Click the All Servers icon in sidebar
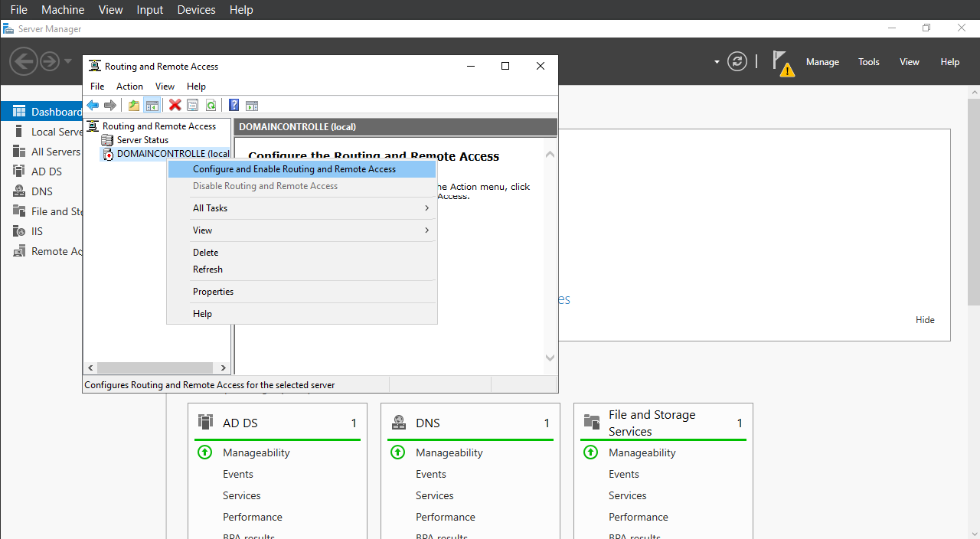This screenshot has height=539, width=980. pyautogui.click(x=19, y=152)
